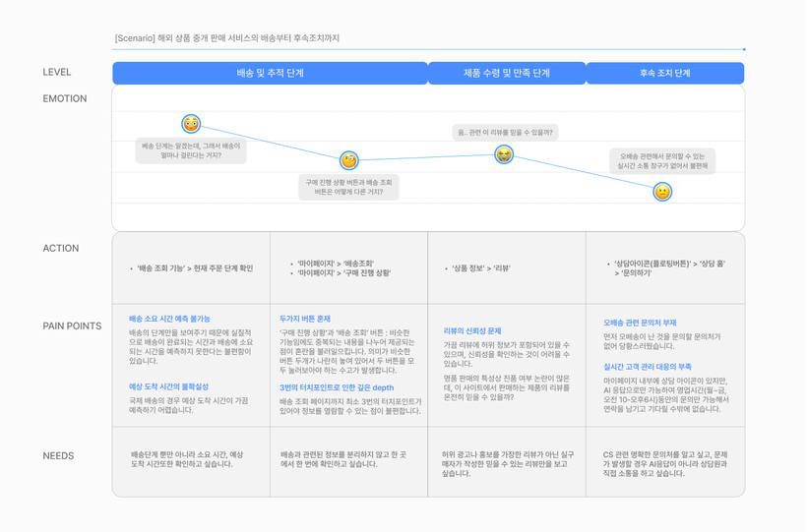Click the EMOTION row label
Screen dimensions: 807x532
tap(64, 98)
